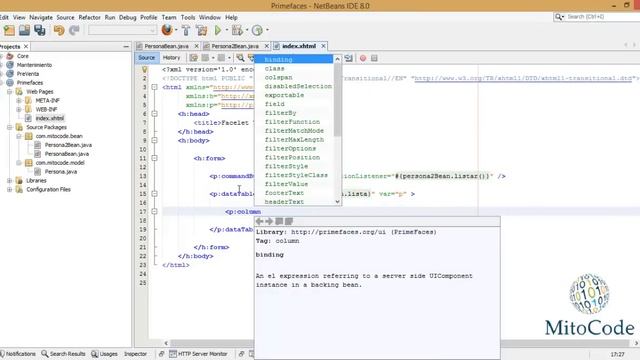Click the Back arrow in documentation popup
Screen dimensions: 640x360
pos(259,221)
